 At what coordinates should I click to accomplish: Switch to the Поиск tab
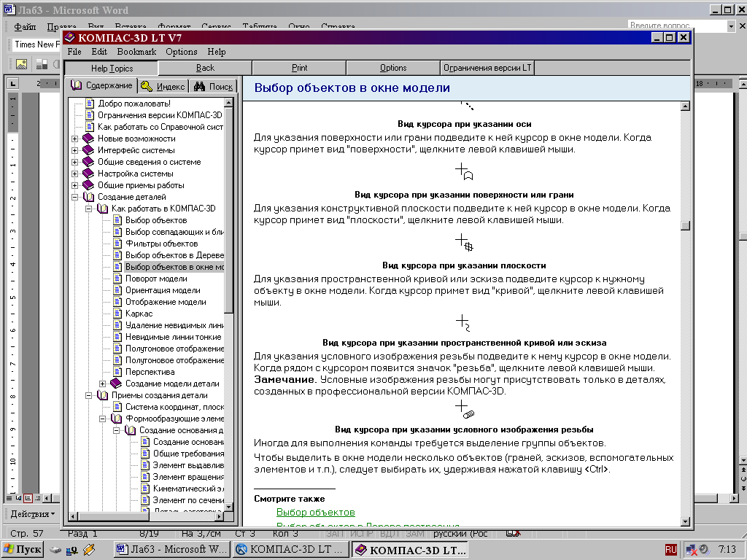(x=214, y=86)
